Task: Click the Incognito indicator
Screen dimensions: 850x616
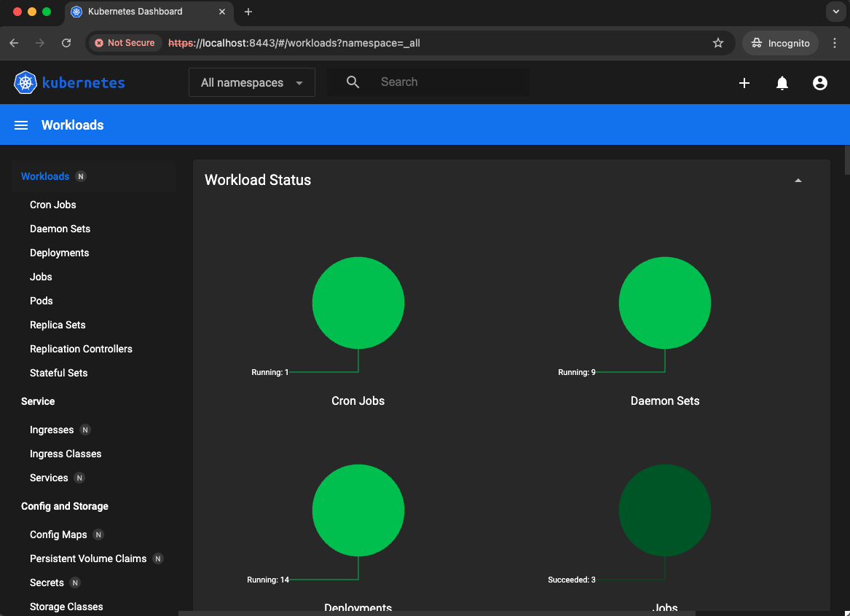Action: click(780, 43)
